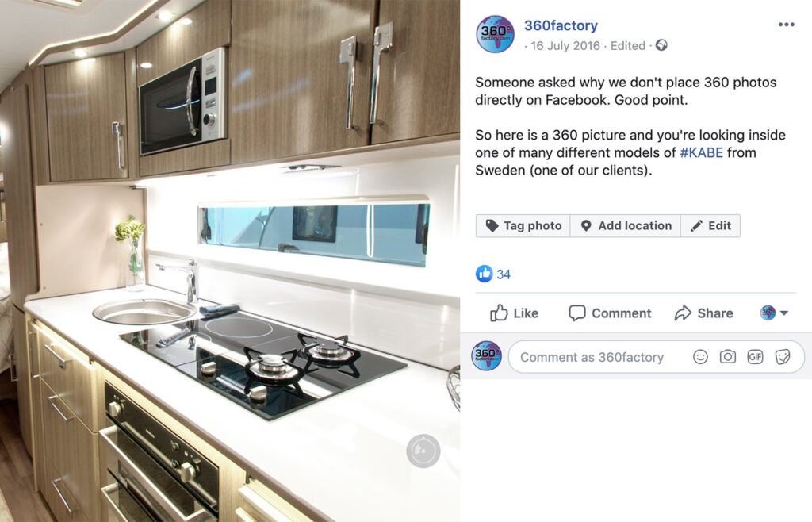812x522 pixels.
Task: Share this post
Action: point(704,313)
